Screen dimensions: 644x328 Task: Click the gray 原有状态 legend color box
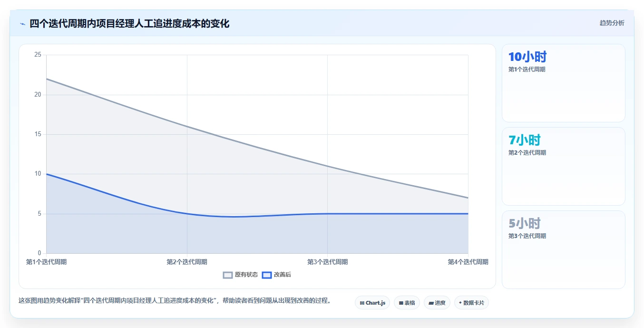click(x=228, y=275)
